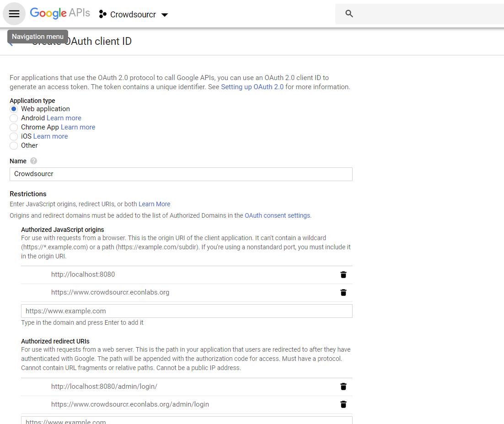The height and width of the screenshot is (424, 504).
Task: Click the Google APIs logo
Action: click(59, 13)
